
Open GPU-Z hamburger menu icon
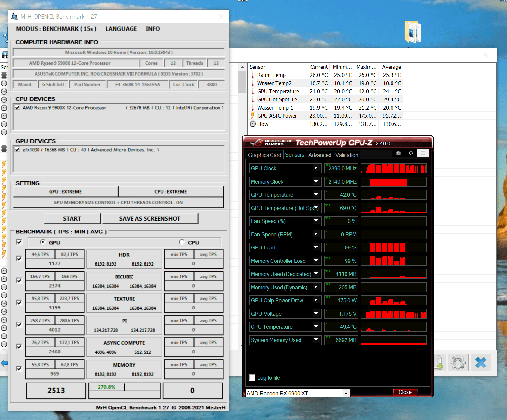(x=423, y=153)
